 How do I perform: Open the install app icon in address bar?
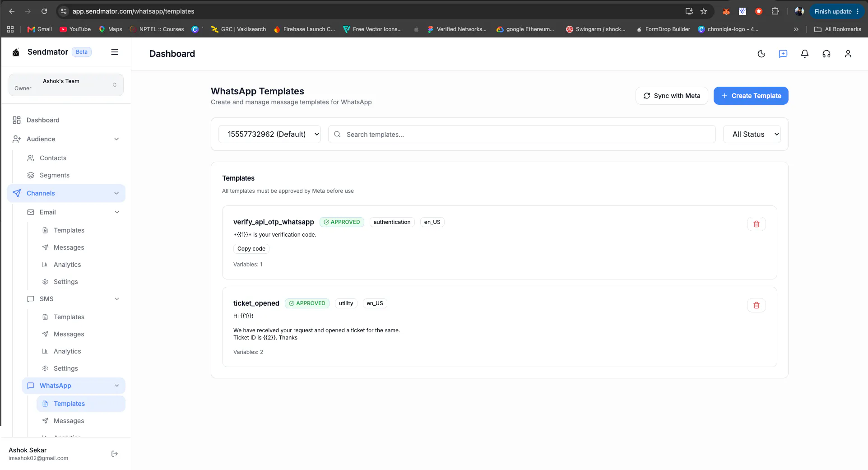click(689, 11)
